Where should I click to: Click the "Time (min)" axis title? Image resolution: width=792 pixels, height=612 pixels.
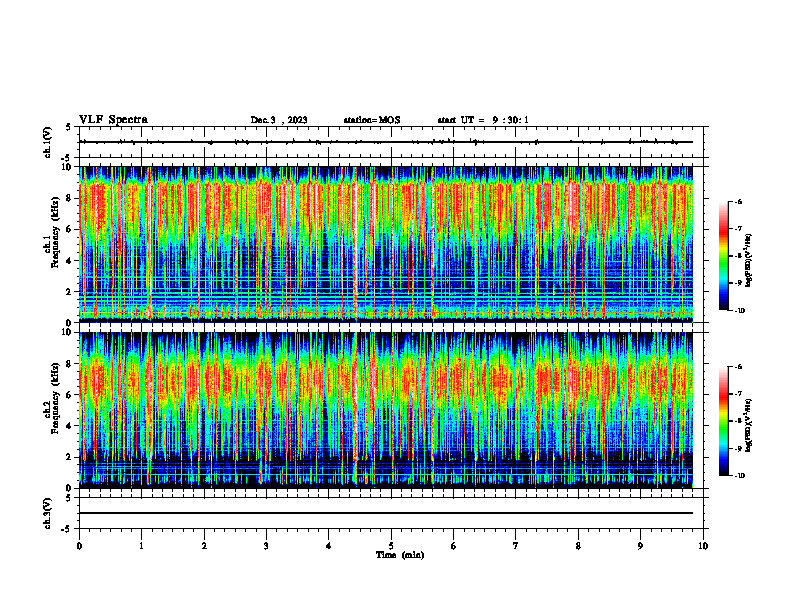400,555
